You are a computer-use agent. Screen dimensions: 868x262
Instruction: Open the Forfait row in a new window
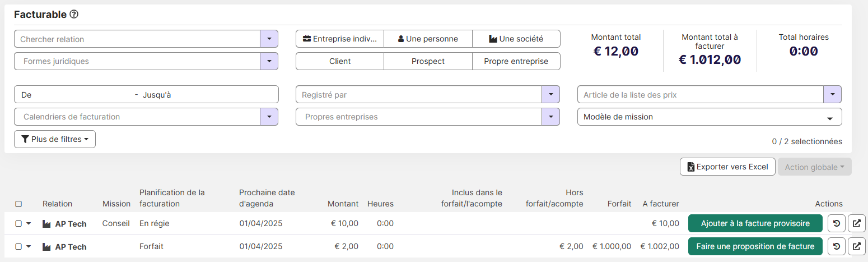click(x=856, y=246)
